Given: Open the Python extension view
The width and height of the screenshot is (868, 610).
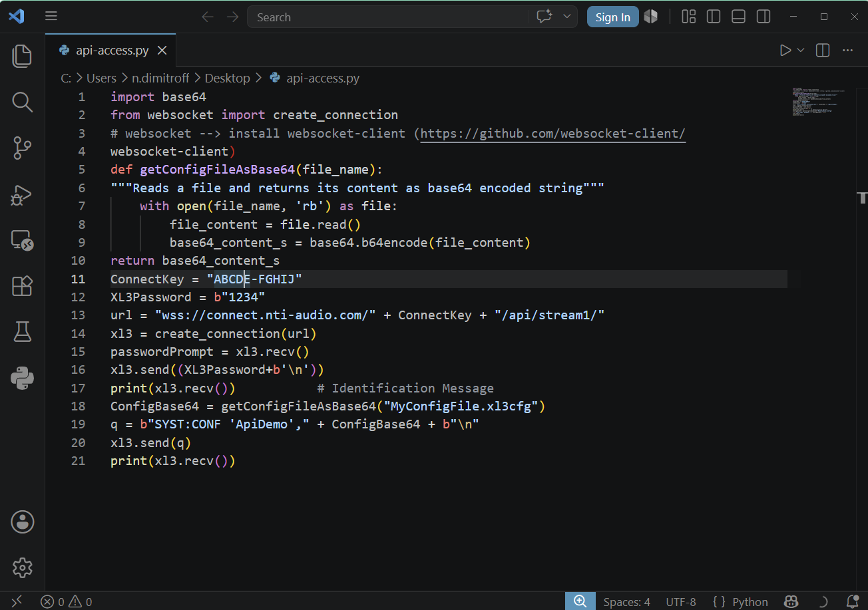Looking at the screenshot, I should (x=22, y=378).
